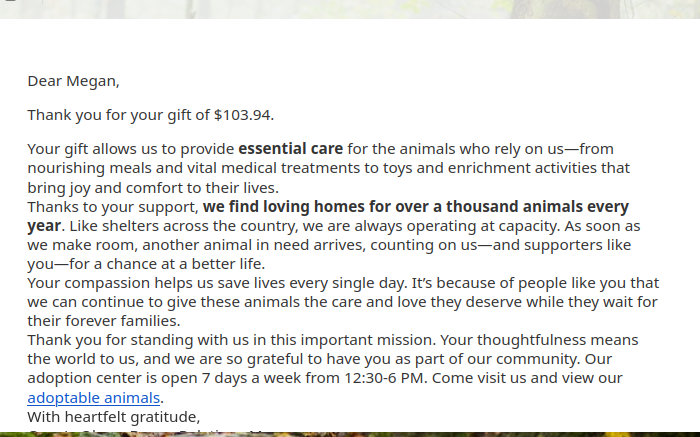700x437 pixels.
Task: Click 'With heartfelt gratitude,' closing line
Action: point(114,417)
